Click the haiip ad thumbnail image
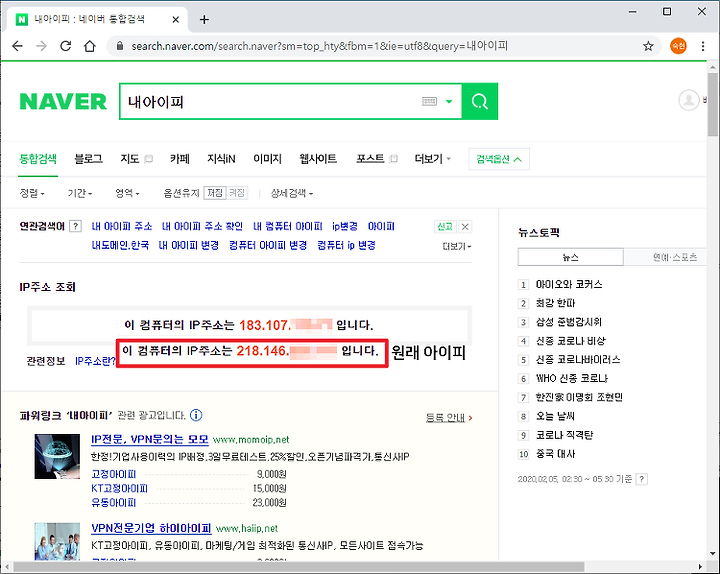The height and width of the screenshot is (574, 720). 57,541
